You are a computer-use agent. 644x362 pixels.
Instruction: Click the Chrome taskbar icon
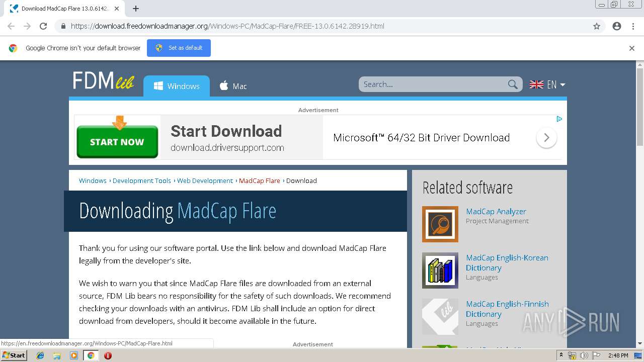[x=91, y=355]
